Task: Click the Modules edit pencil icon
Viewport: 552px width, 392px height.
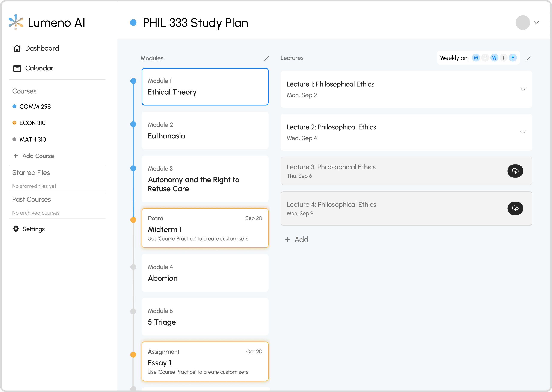Action: click(266, 58)
